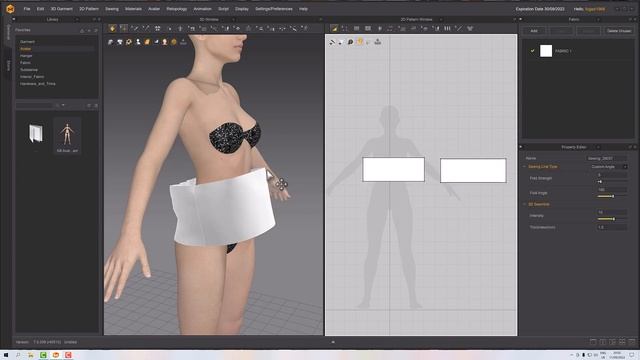The height and width of the screenshot is (360, 640).
Task: Select the Select/Move tool in 3D toolbar
Action: [x=123, y=28]
